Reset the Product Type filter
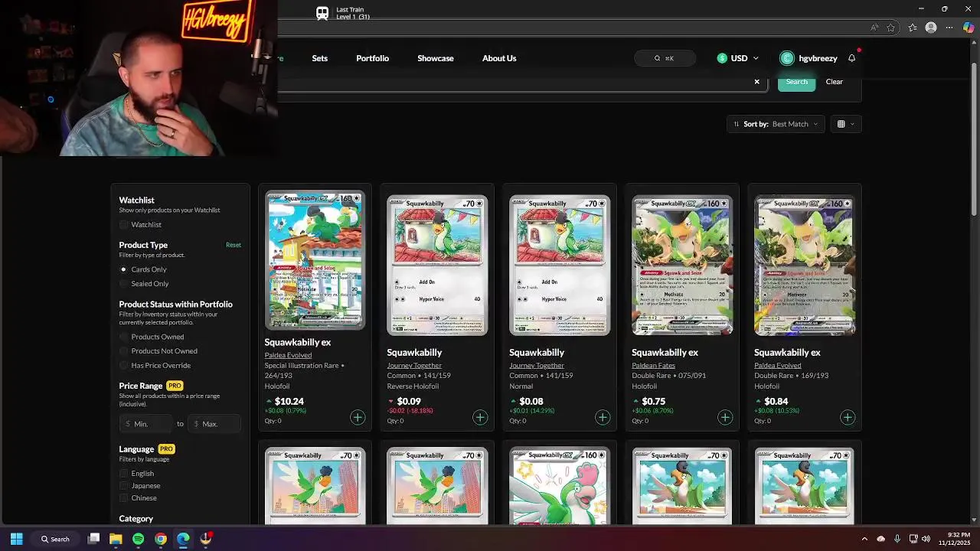The height and width of the screenshot is (551, 980). click(x=234, y=245)
